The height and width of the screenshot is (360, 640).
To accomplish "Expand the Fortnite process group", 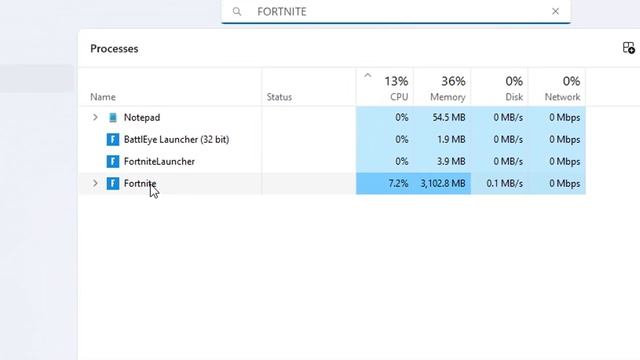I will click(95, 184).
